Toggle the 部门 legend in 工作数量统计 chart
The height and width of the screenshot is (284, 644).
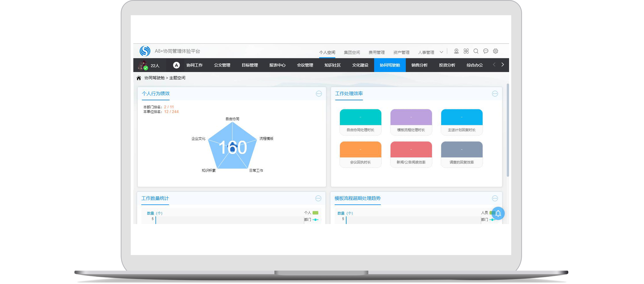coord(311,220)
